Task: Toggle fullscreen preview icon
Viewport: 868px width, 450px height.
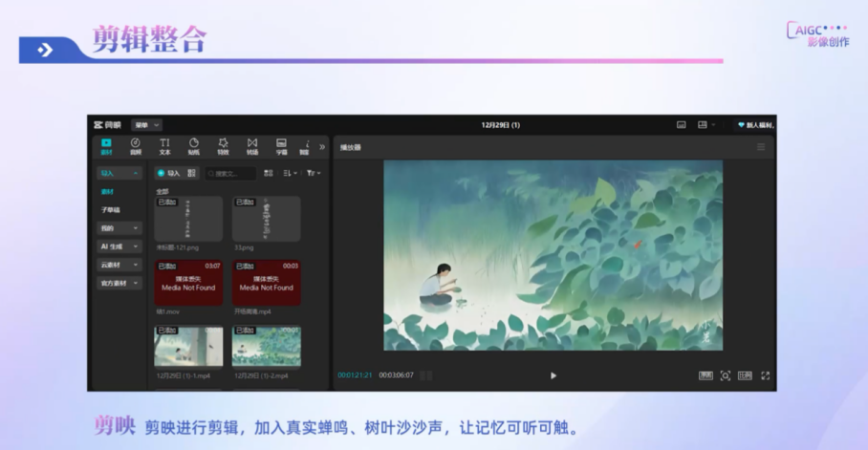Action: (766, 375)
